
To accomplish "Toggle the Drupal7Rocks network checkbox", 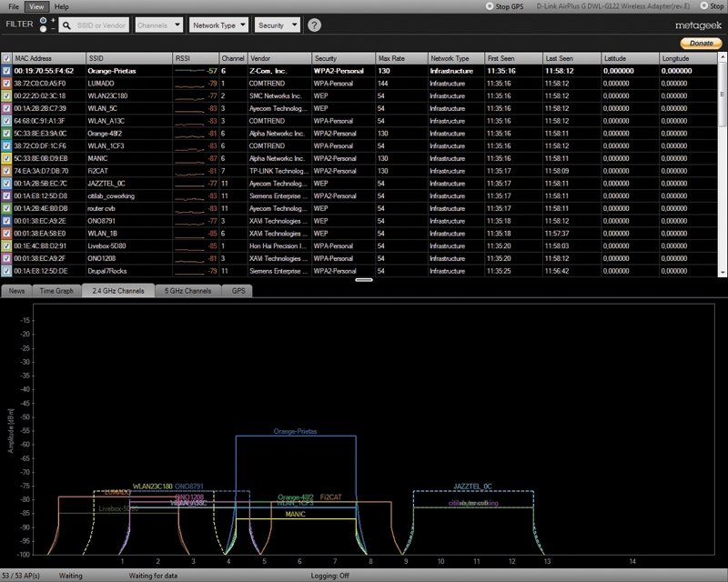I will tap(6, 271).
